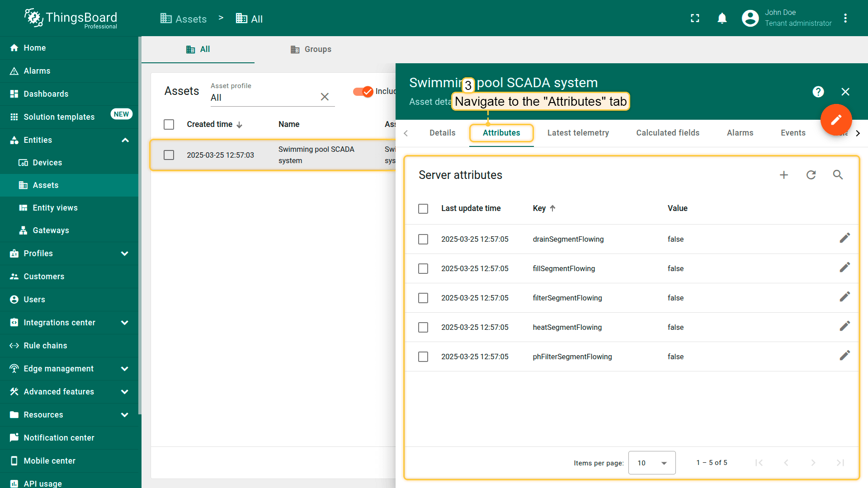Toggle fullscreen mode icon

(x=695, y=18)
